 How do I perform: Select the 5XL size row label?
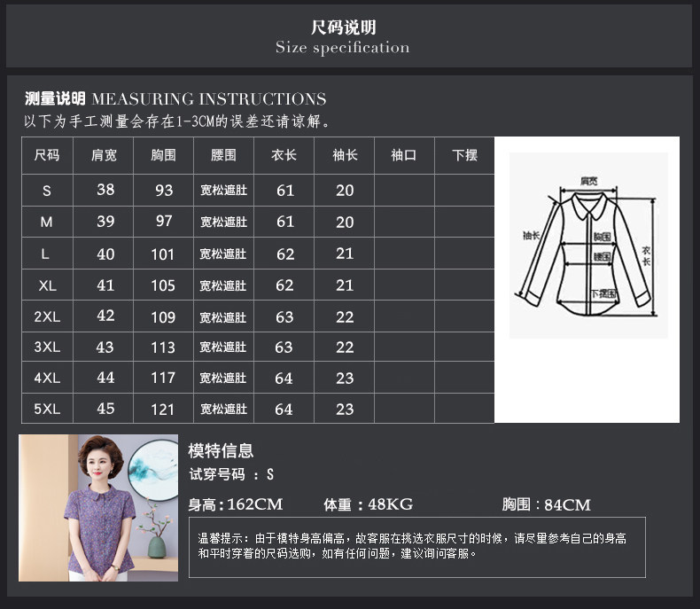click(x=47, y=409)
